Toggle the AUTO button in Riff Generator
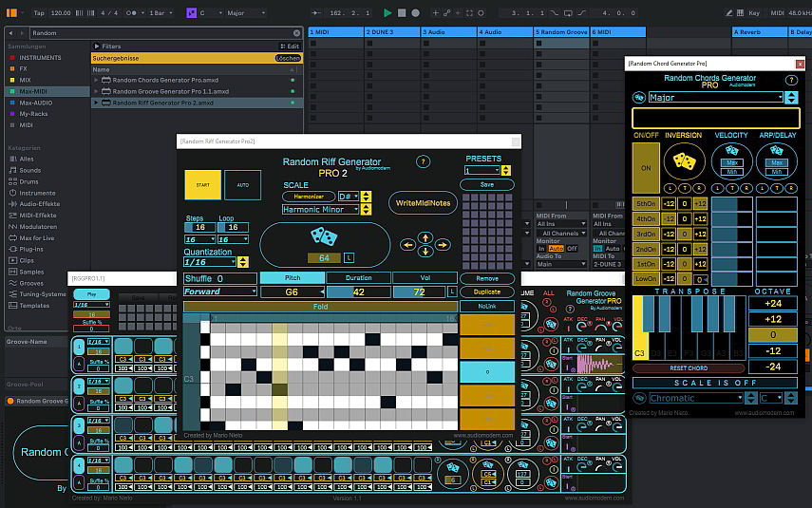This screenshot has width=812, height=508. point(242,185)
